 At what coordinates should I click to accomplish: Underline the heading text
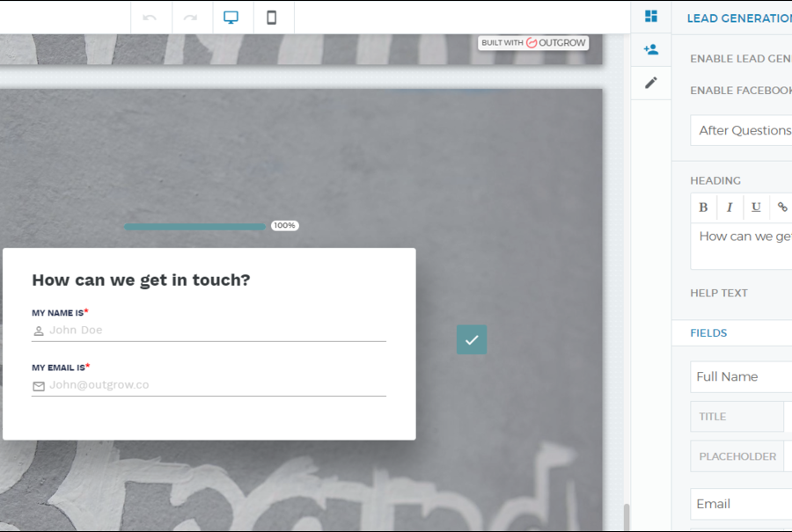756,208
